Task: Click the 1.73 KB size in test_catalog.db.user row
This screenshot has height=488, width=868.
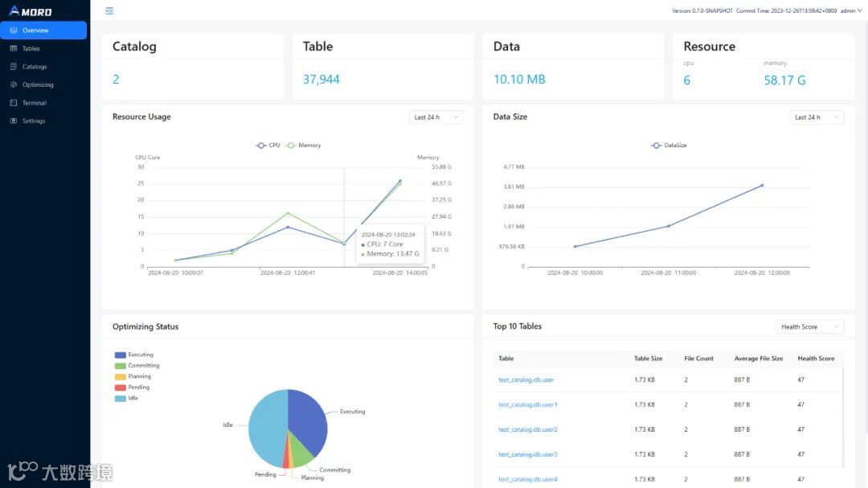Action: [645, 380]
